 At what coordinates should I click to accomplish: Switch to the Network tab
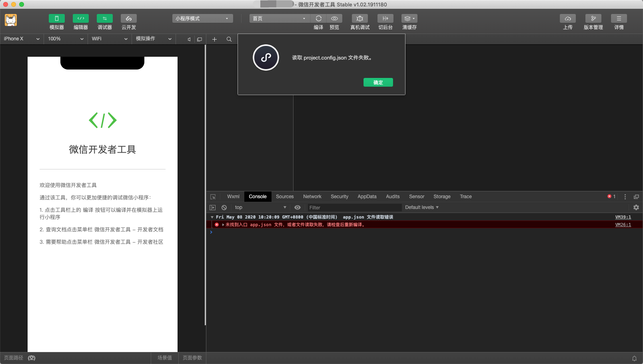coord(312,197)
